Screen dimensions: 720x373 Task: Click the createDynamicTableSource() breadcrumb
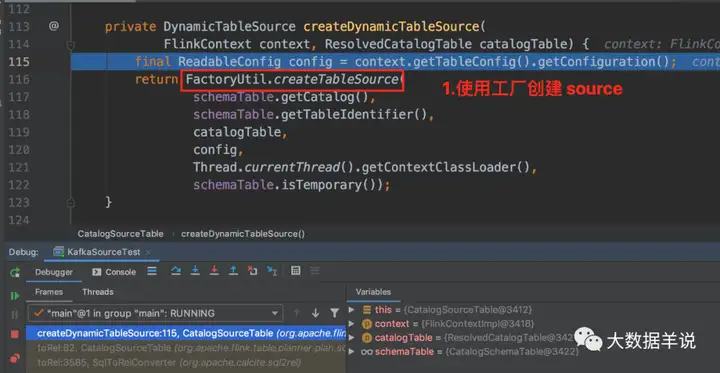pos(243,234)
